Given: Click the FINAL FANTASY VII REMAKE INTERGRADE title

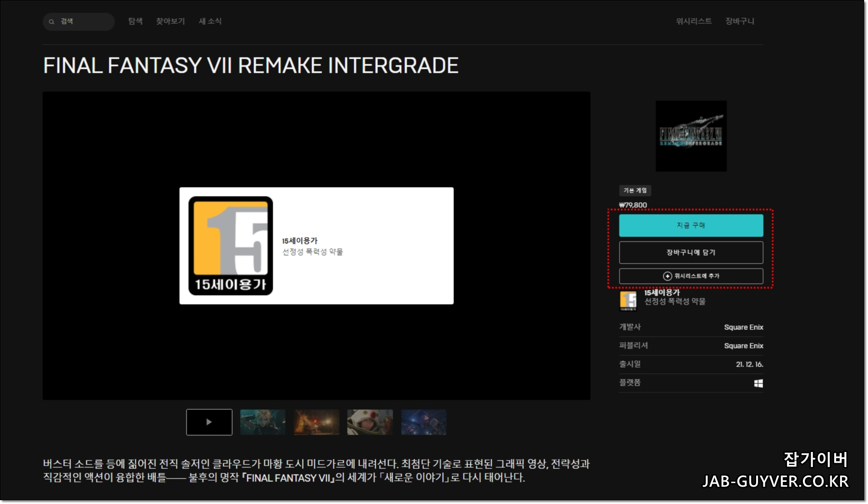Looking at the screenshot, I should tap(251, 66).
